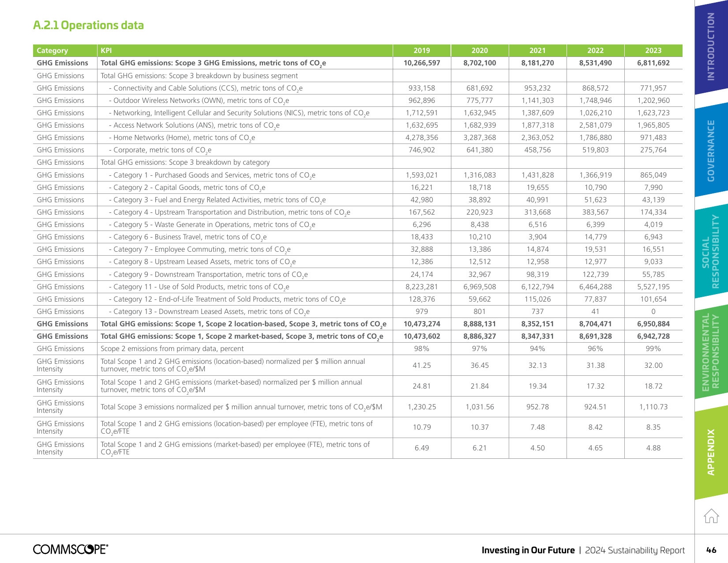Select the Category 11 Use of Sold Products label
This screenshot has height=563, width=728.
pyautogui.click(x=199, y=287)
